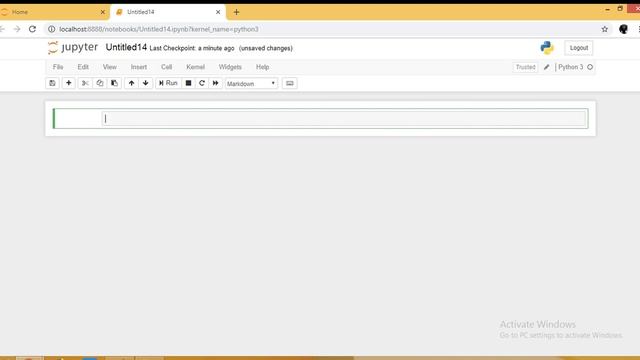Open the Cell menu

click(167, 67)
